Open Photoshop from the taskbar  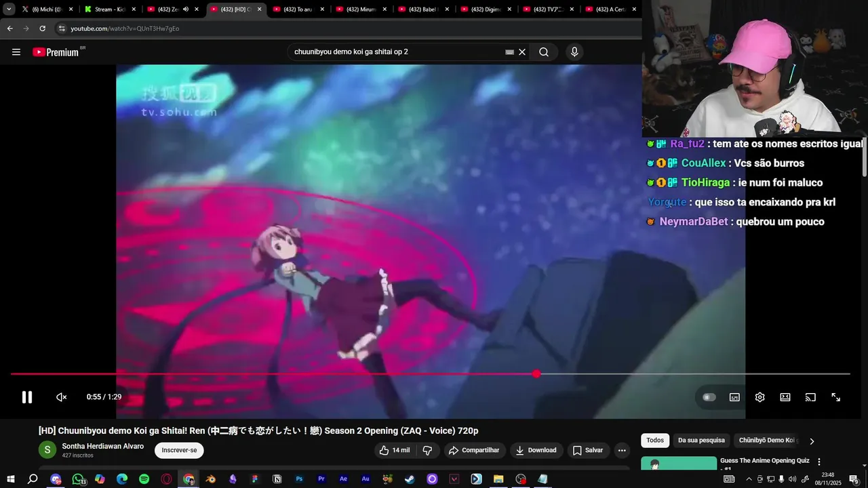click(299, 479)
